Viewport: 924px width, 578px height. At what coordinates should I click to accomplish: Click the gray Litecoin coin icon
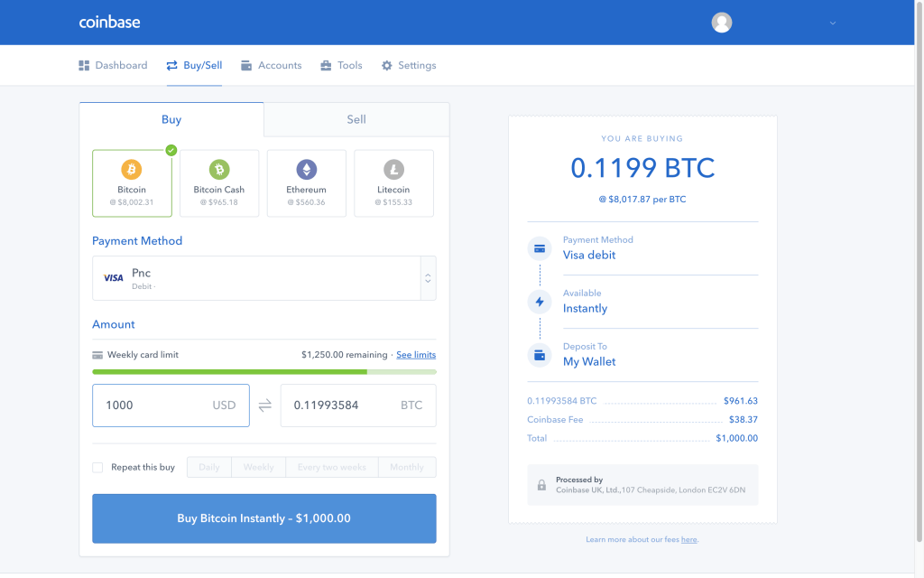pos(393,170)
